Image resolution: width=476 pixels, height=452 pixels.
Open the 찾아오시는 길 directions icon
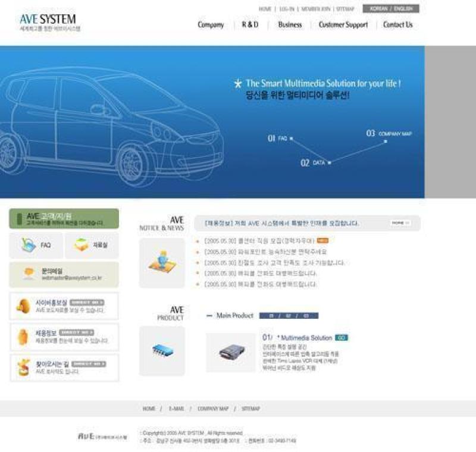coord(23,367)
